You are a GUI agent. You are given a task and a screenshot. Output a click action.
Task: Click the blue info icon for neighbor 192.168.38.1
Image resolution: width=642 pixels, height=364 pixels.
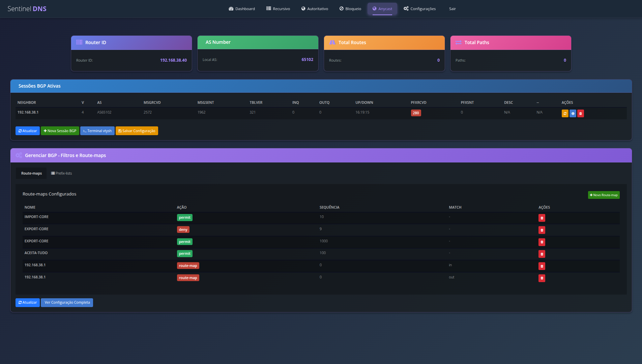tap(573, 114)
